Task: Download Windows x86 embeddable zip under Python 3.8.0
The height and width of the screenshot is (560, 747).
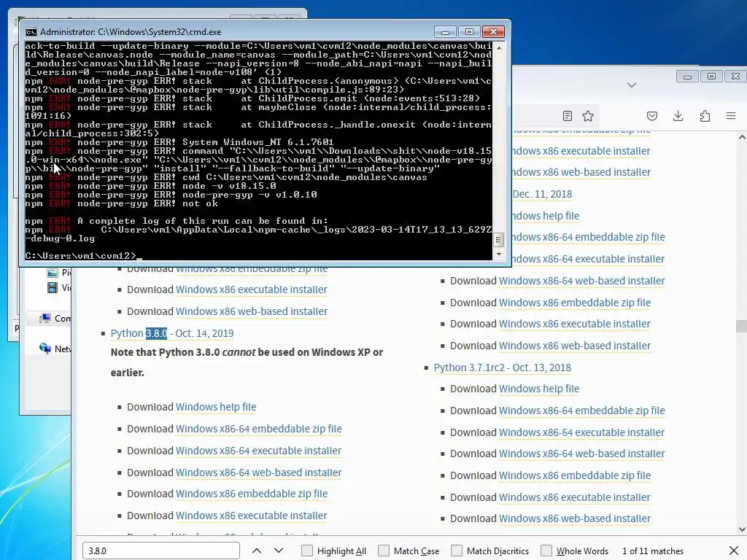Action: tap(252, 494)
